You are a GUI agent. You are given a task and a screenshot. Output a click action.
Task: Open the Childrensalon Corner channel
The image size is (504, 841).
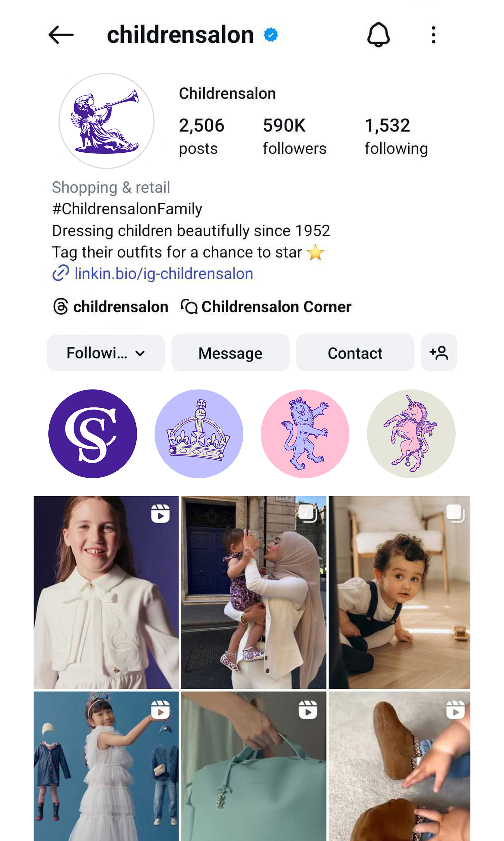pyautogui.click(x=266, y=306)
